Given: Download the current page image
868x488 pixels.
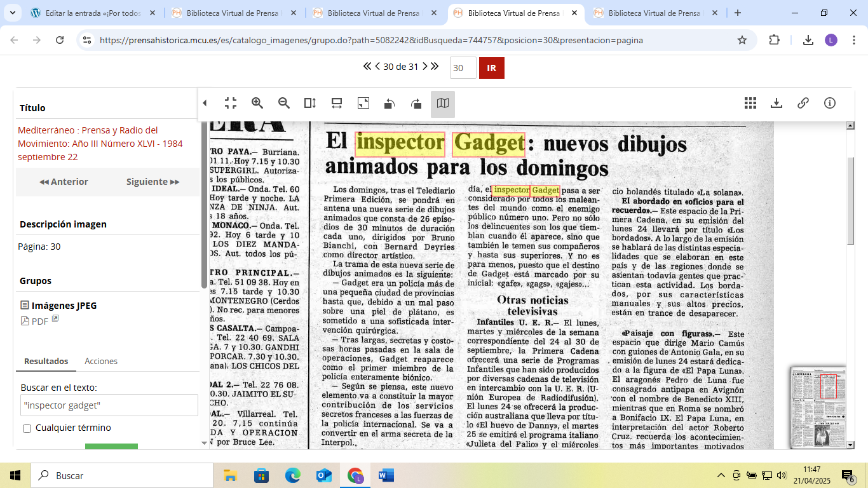Looking at the screenshot, I should (x=776, y=103).
